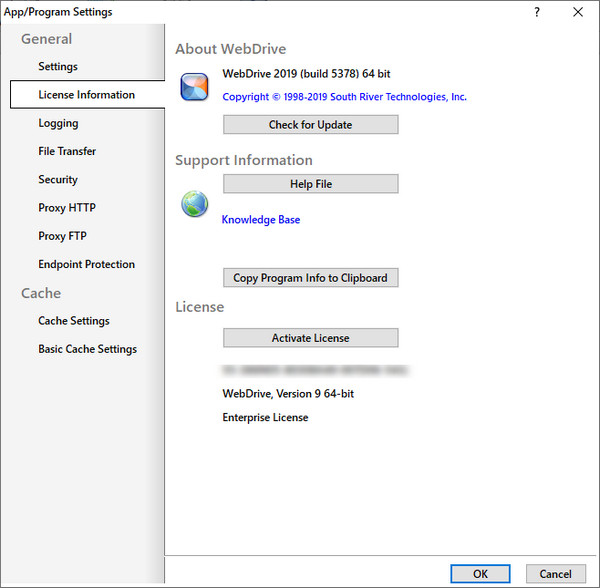Open Basic Cache Settings page

88,349
